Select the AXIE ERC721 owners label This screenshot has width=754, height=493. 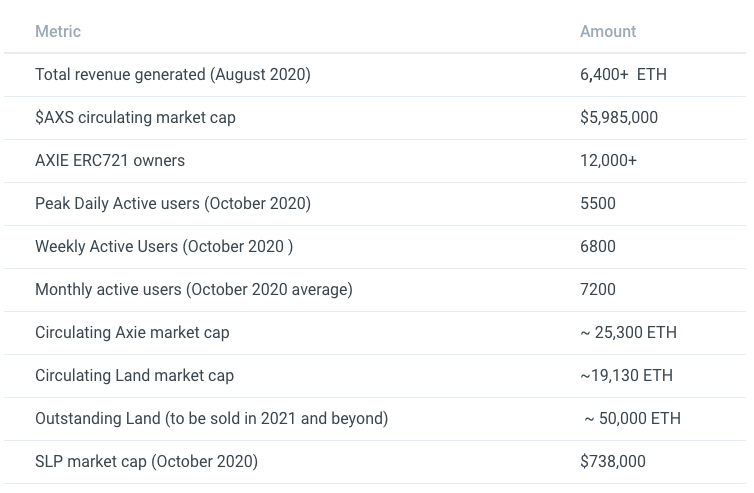(110, 161)
